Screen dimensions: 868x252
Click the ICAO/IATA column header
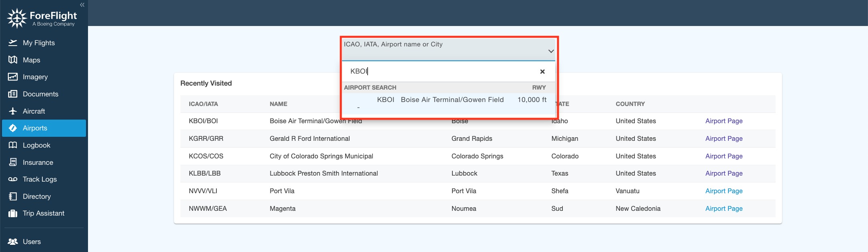point(203,104)
